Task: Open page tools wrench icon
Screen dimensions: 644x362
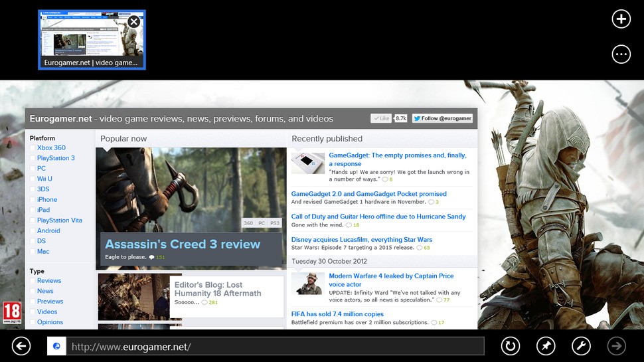Action: pos(582,346)
